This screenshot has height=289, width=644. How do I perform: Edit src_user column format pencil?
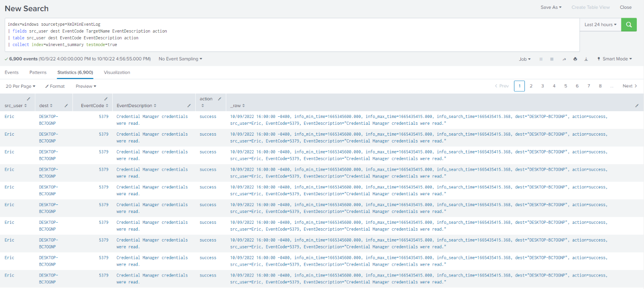tap(28, 99)
